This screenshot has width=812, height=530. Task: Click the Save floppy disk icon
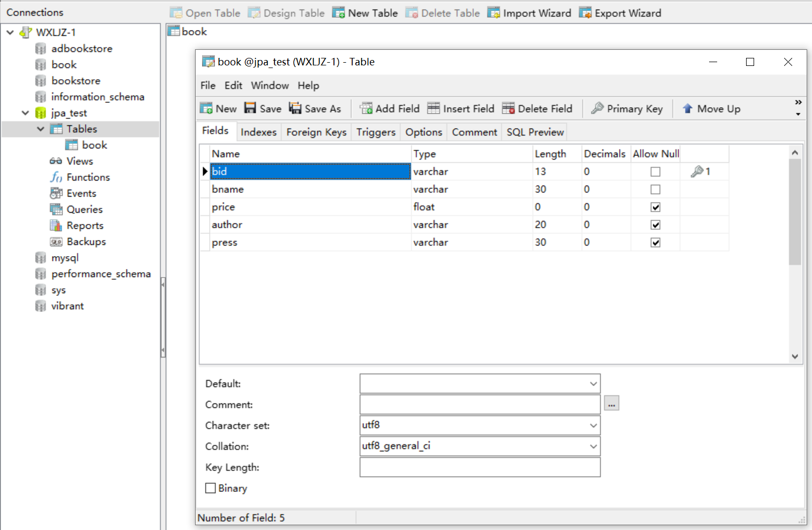pyautogui.click(x=250, y=108)
